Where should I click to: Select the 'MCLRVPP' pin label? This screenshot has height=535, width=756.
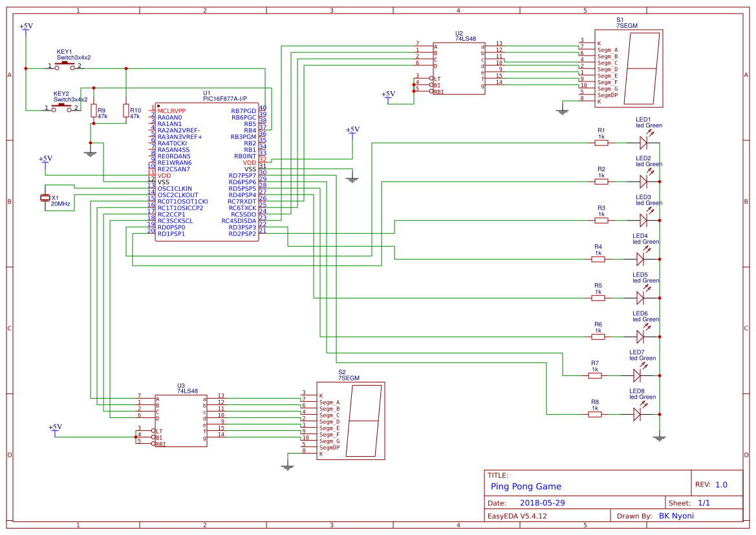pos(171,110)
